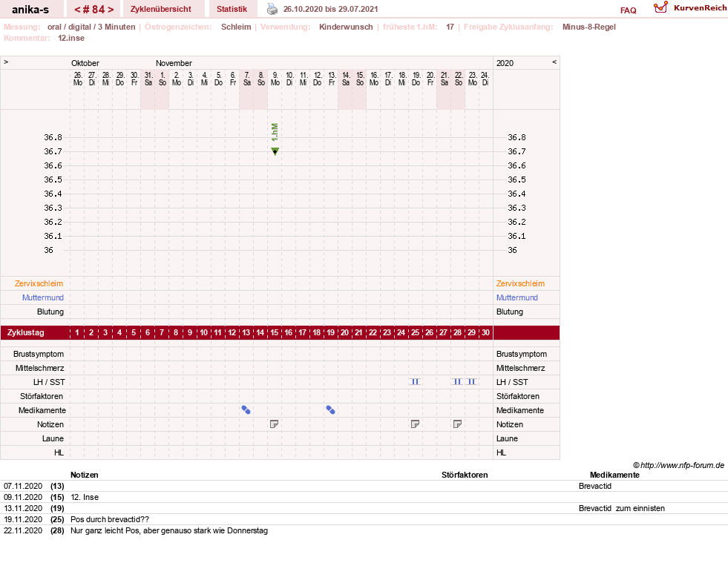Click the green 1.hM temperature marker
The image size is (728, 563).
tap(275, 151)
